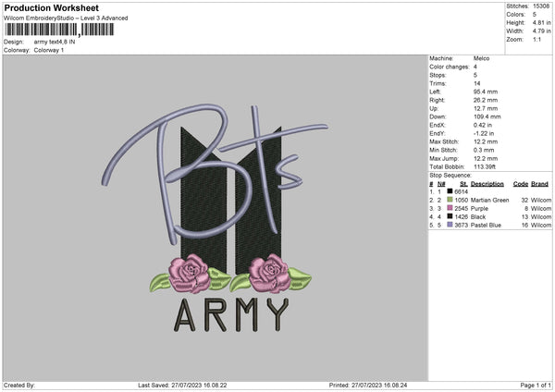
Task: Click the Left value '95.4 mm'
Action: click(486, 92)
